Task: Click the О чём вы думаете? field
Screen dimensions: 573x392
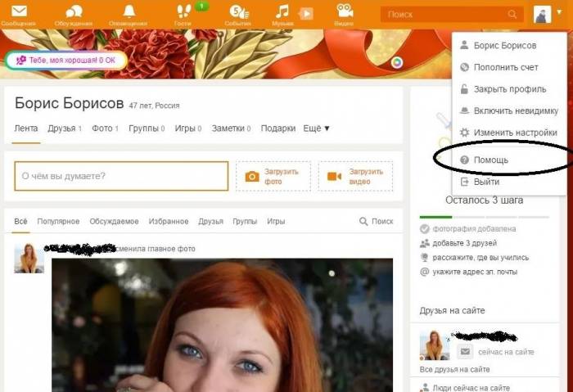Action: (121, 176)
